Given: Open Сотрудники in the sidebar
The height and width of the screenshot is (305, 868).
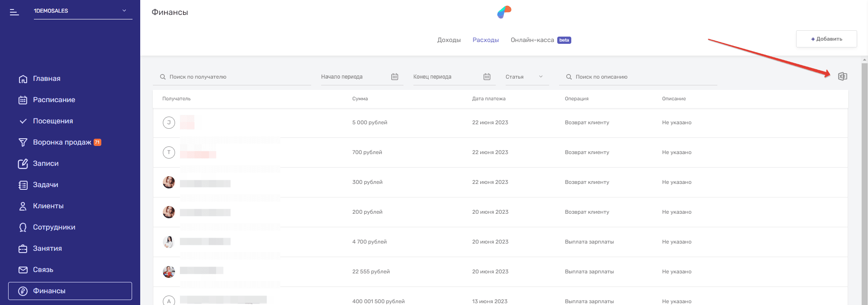Looking at the screenshot, I should tap(54, 227).
